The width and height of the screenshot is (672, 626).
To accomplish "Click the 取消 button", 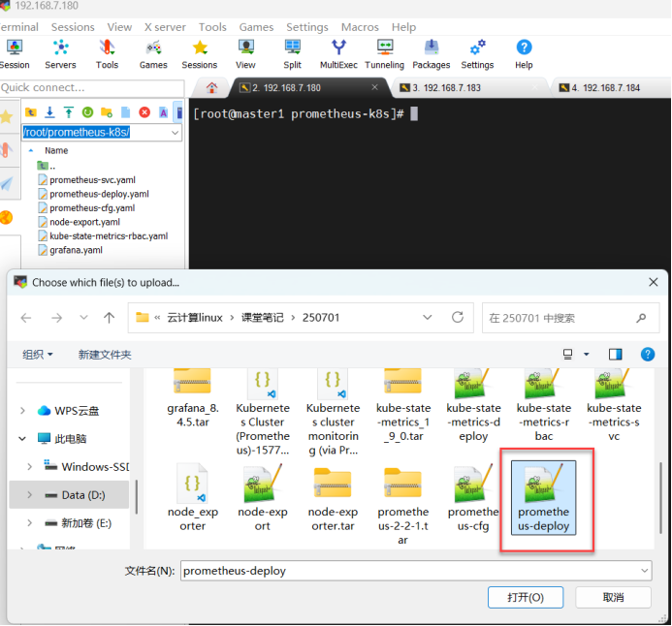I will coord(612,597).
